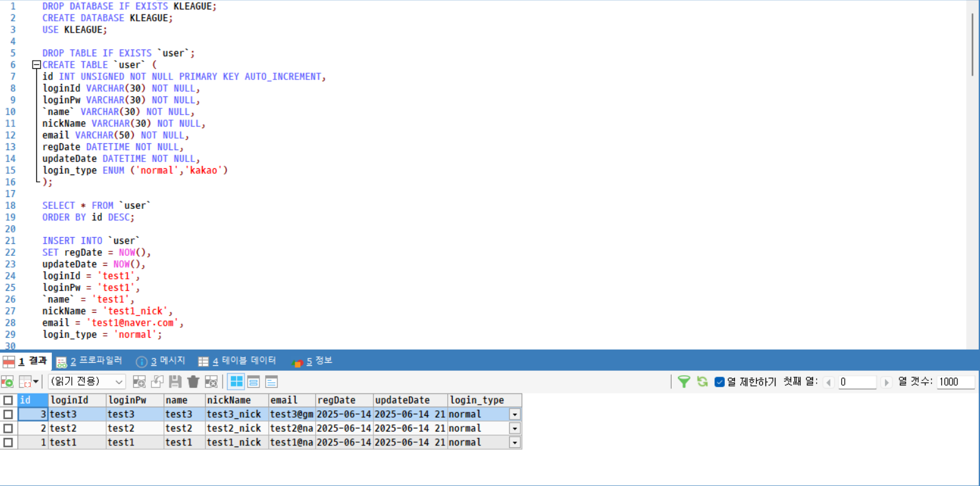
Task: Sort by the loginId column header
Action: click(78, 400)
